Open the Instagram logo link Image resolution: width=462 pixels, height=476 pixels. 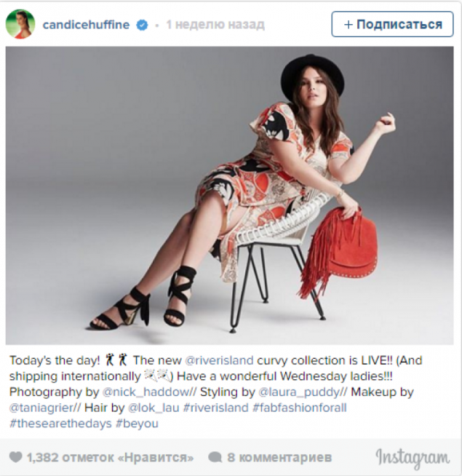tap(413, 458)
